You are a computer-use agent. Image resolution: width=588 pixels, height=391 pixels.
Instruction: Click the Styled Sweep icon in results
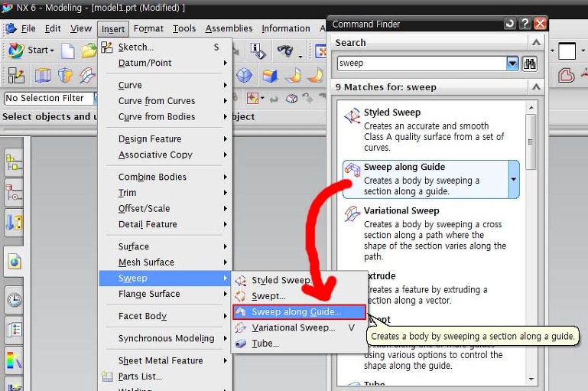(x=352, y=117)
